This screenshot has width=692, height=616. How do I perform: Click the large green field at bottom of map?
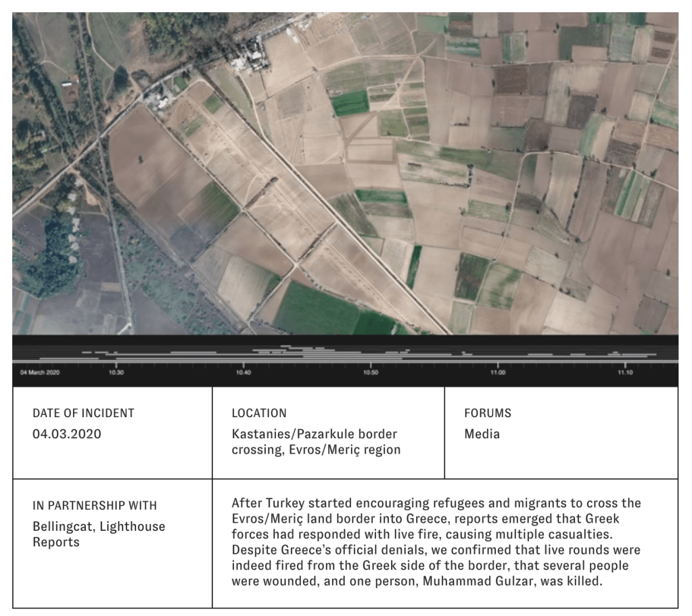click(318, 311)
